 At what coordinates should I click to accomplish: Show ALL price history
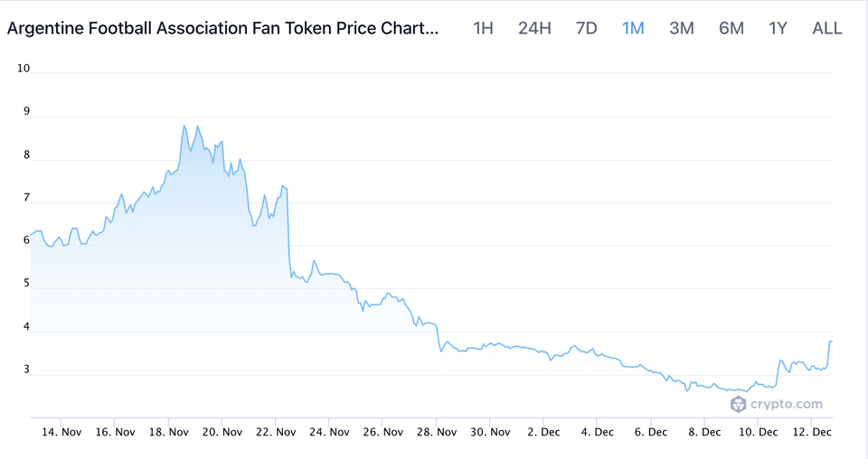tap(827, 28)
